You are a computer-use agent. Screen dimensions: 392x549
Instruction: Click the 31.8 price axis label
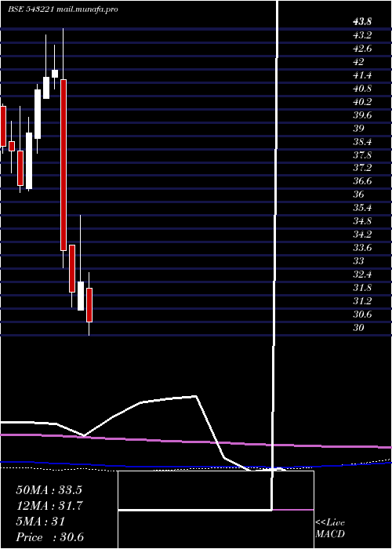point(362,288)
